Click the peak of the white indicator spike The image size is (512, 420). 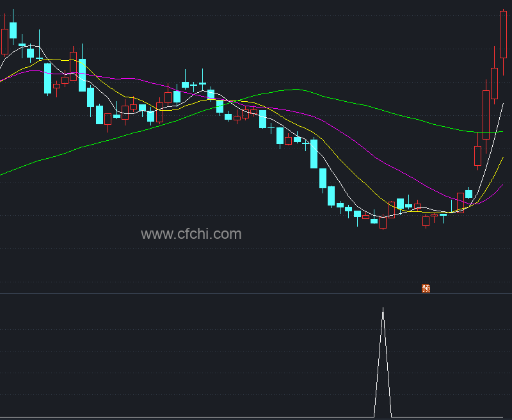click(383, 308)
